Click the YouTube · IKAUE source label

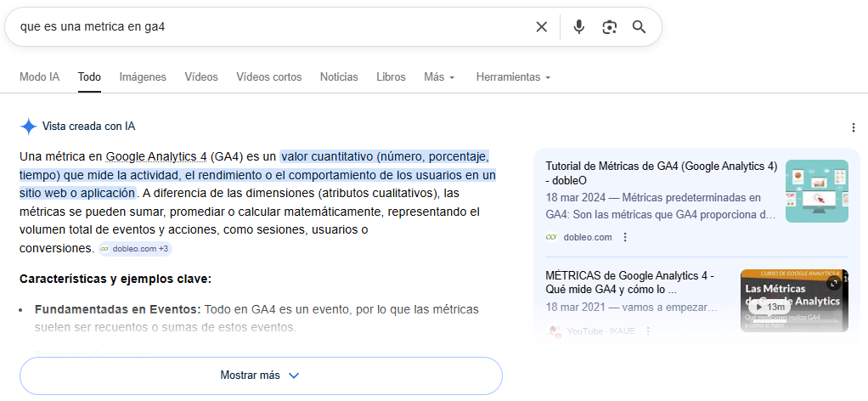pyautogui.click(x=600, y=331)
